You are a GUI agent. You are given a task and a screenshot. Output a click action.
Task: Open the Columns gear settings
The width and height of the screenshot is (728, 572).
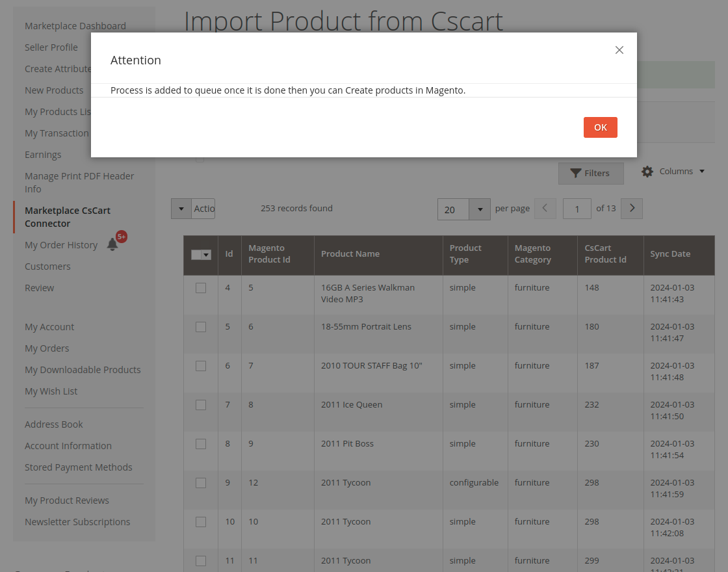click(x=672, y=172)
